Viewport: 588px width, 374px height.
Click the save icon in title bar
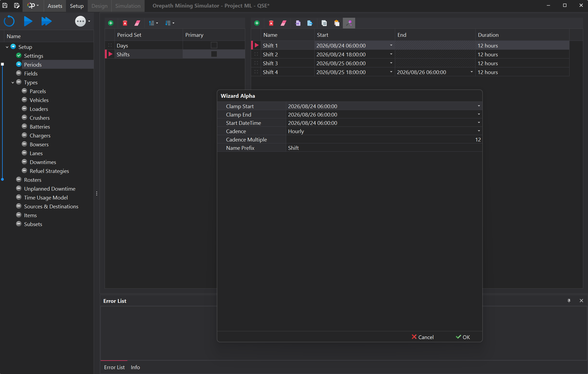coord(5,5)
